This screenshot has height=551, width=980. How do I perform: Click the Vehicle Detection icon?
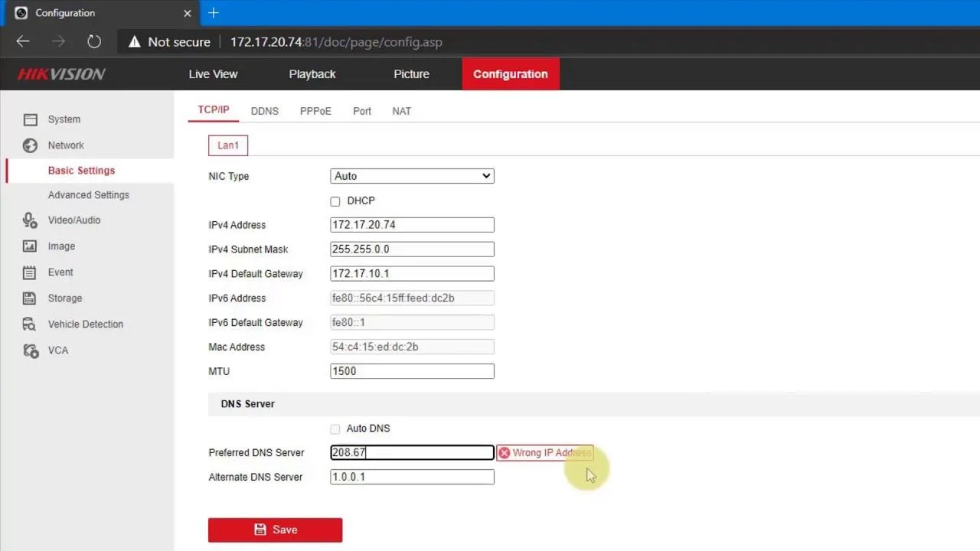(x=30, y=324)
